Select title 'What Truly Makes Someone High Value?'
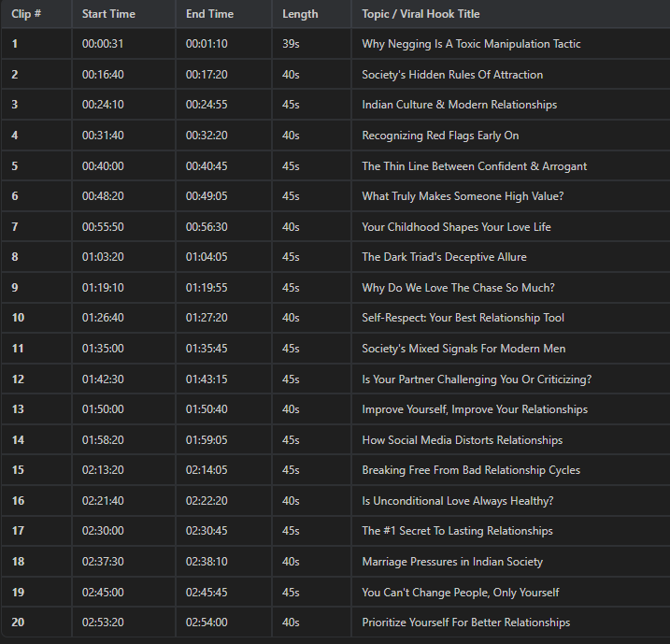 pyautogui.click(x=463, y=196)
